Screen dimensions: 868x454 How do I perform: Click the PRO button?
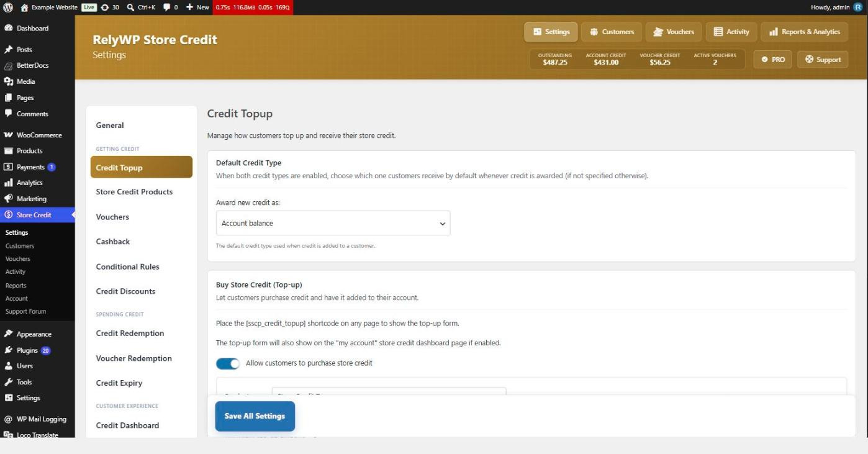pos(773,60)
